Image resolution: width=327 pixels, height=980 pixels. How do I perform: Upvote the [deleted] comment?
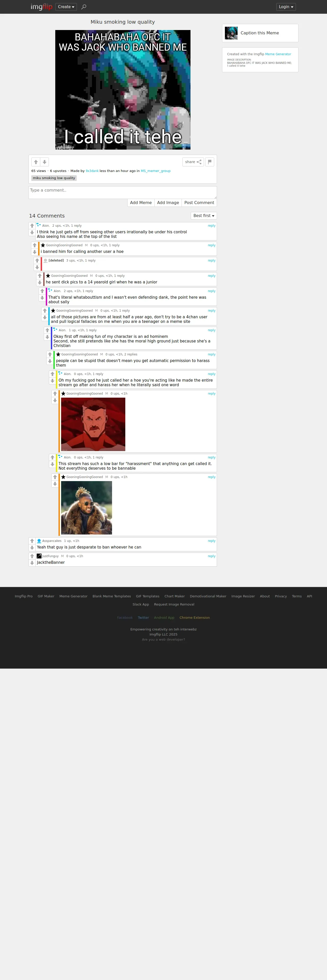(x=37, y=261)
